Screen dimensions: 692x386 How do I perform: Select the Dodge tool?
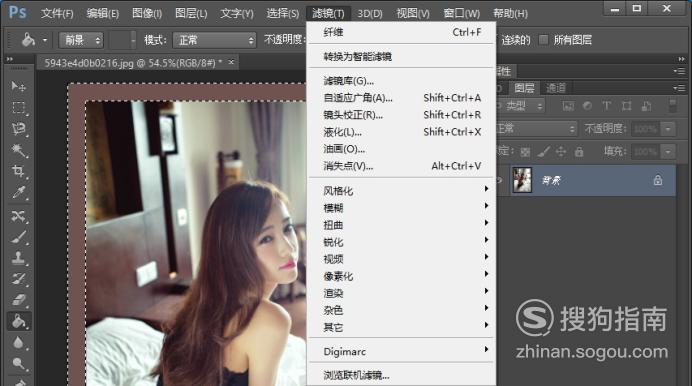click(18, 363)
